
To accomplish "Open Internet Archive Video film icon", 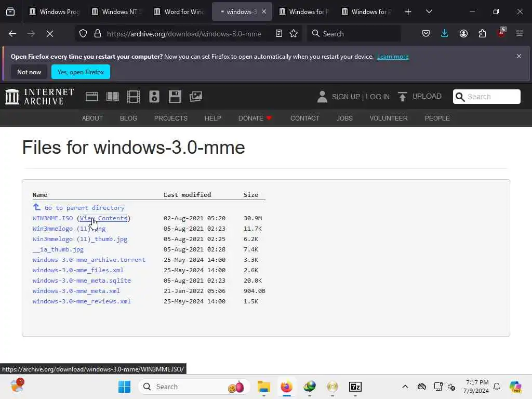I will click(134, 97).
